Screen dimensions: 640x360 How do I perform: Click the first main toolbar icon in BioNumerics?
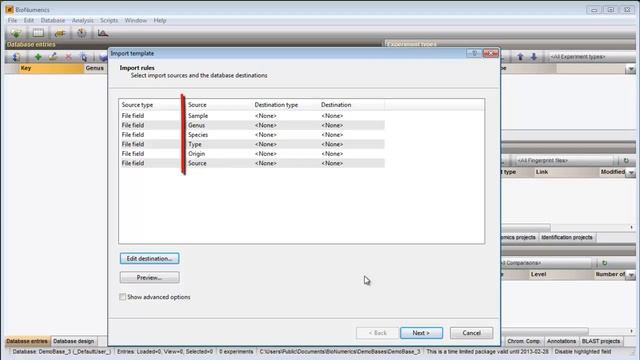coord(16,33)
